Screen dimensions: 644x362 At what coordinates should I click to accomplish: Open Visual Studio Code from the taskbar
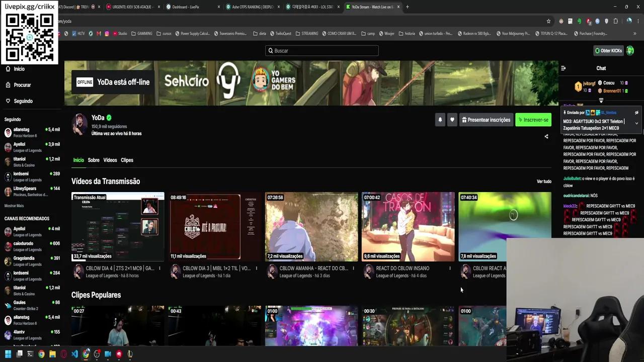pyautogui.click(x=74, y=354)
